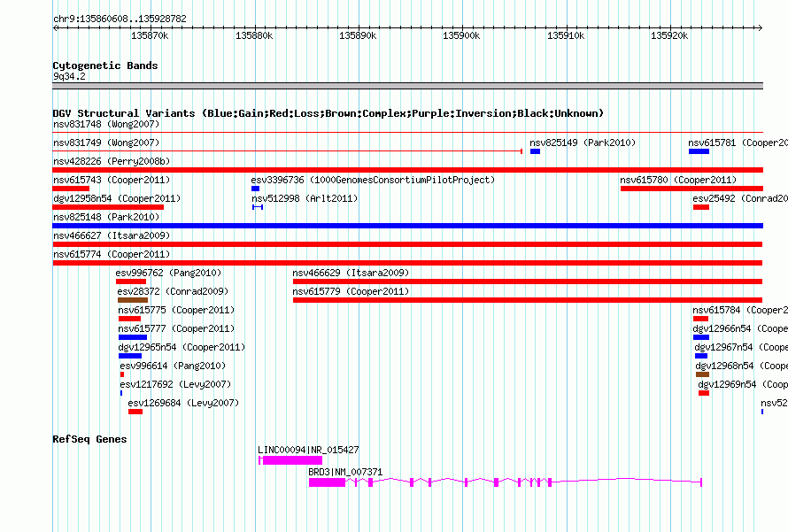The height and width of the screenshot is (532, 788).
Task: Open esv1269684 (Levy2007) label
Action: pos(183,403)
